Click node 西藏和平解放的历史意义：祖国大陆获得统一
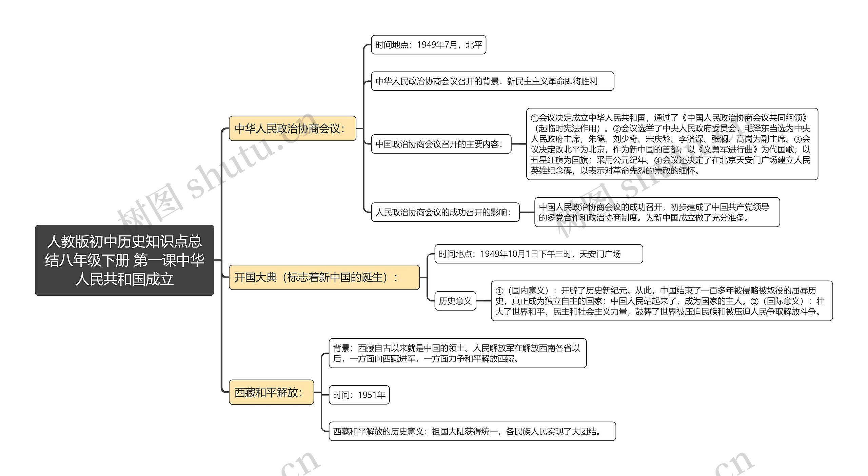This screenshot has width=868, height=476. 472,431
